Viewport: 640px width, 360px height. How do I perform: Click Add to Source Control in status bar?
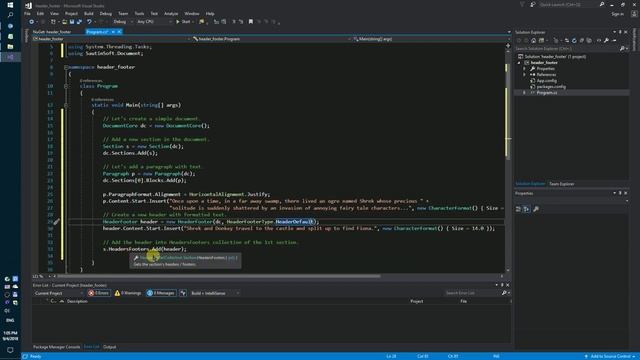pyautogui.click(x=610, y=356)
